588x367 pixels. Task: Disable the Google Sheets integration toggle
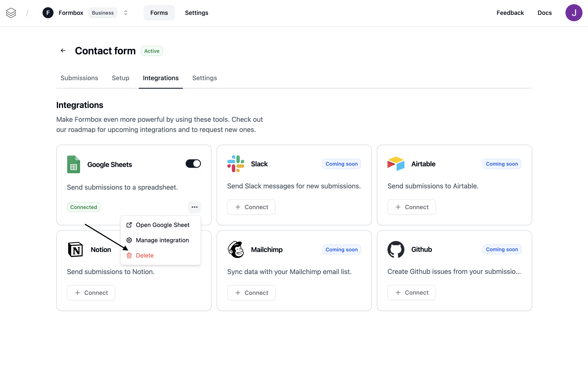pyautogui.click(x=193, y=164)
